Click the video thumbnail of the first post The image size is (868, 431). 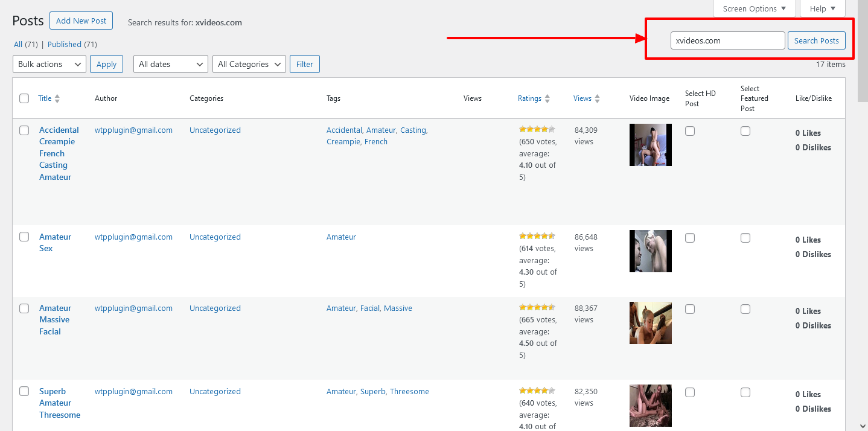(x=650, y=145)
